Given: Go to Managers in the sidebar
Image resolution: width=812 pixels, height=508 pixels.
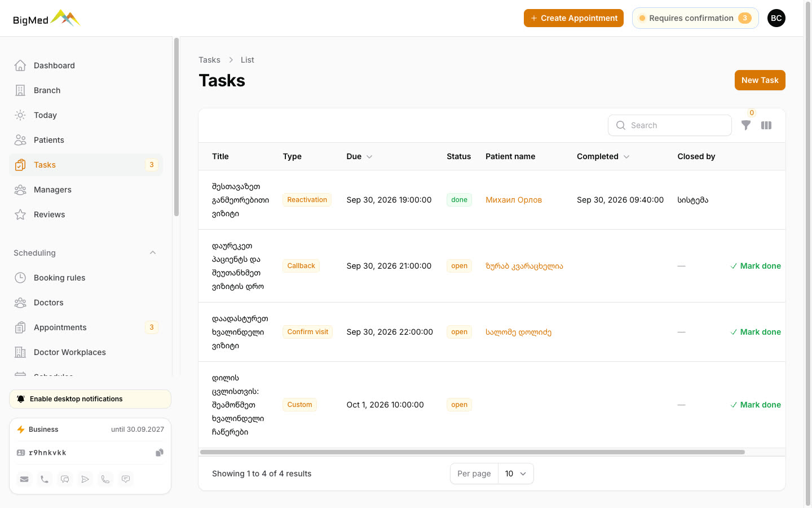Looking at the screenshot, I should (86, 190).
